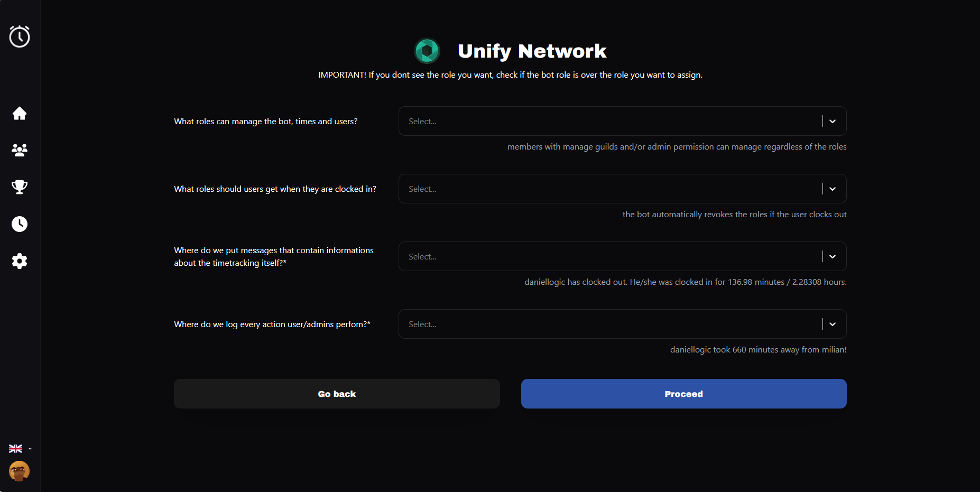This screenshot has height=492, width=980.
Task: Focus the timetracking messages select field
Action: pos(608,257)
